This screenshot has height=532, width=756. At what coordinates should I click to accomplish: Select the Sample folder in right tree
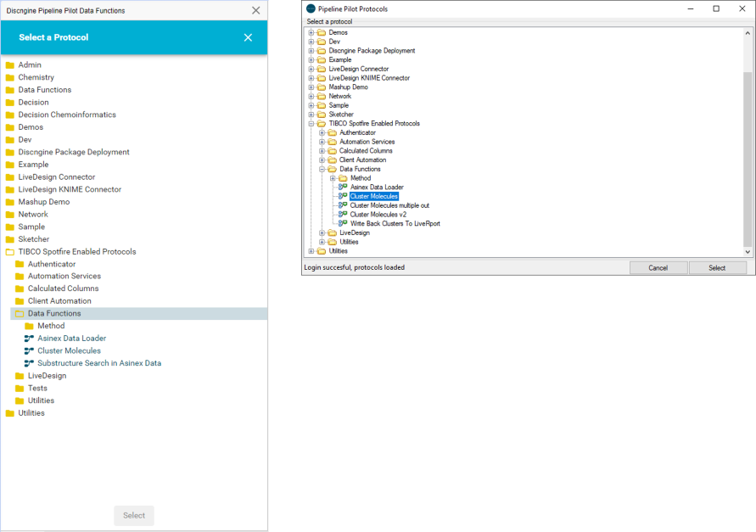339,105
